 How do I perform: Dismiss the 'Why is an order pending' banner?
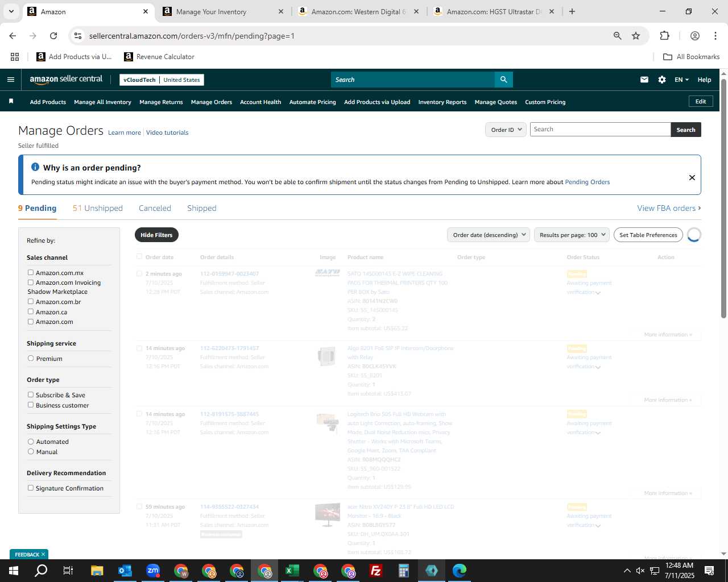692,177
